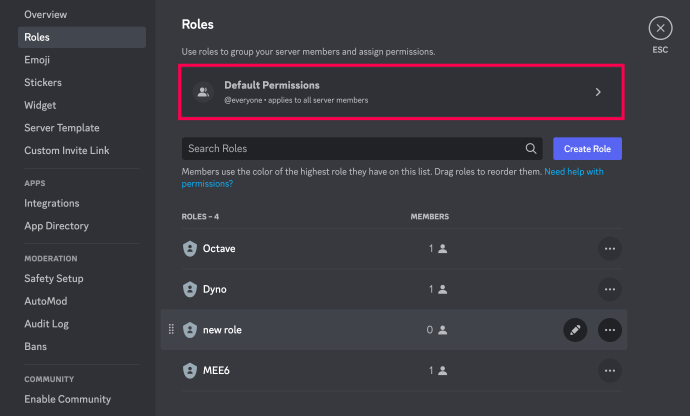Select the MEE6 role row
The width and height of the screenshot is (690, 416).
(401, 370)
